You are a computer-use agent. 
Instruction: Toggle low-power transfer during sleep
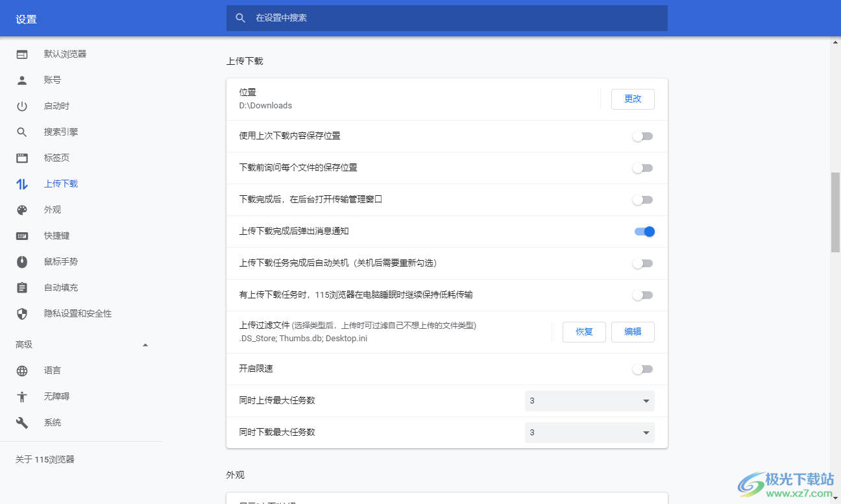[643, 295]
